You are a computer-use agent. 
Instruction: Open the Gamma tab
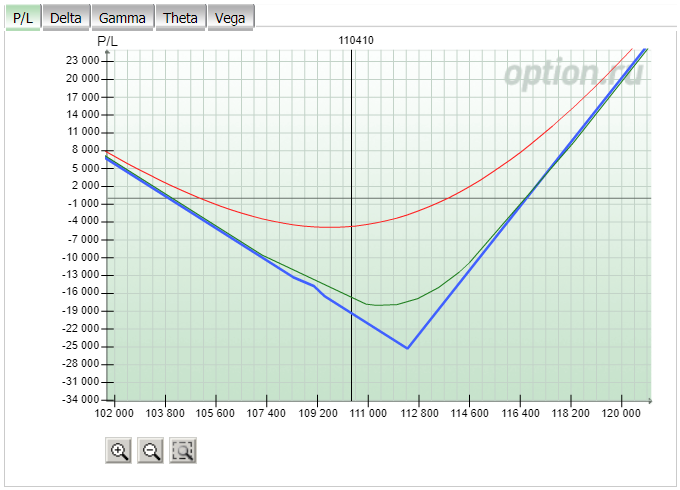coord(123,18)
